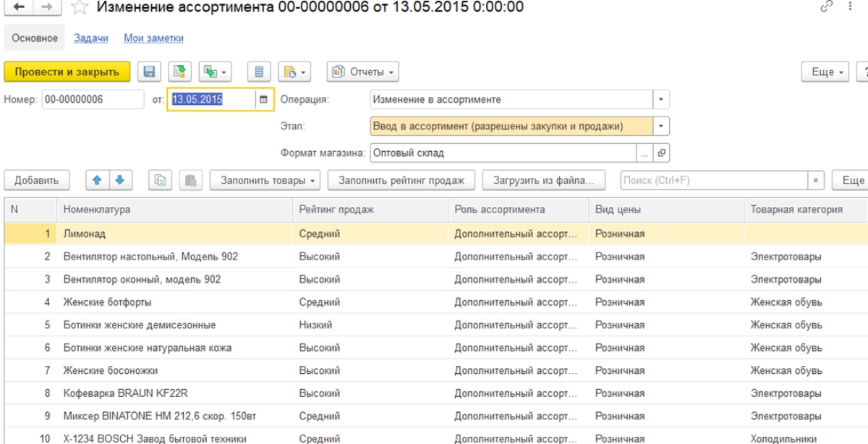Switch to the Основное tab

pyautogui.click(x=35, y=38)
